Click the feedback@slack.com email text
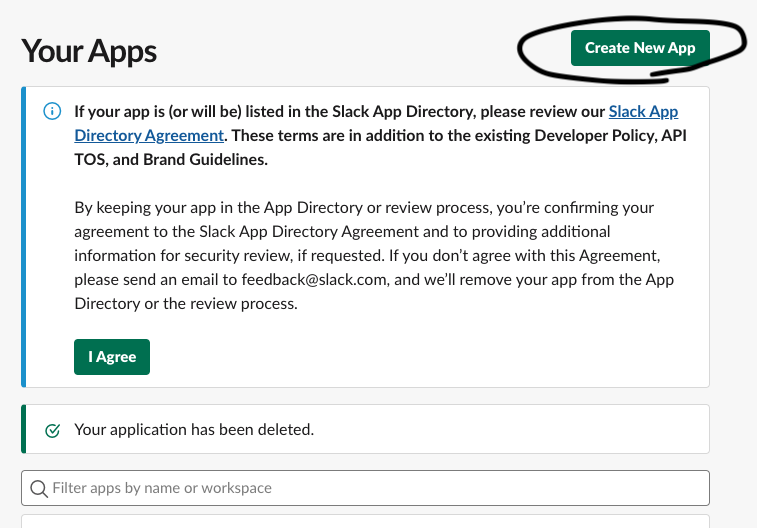Screen dimensions: 757x528 click(x=314, y=279)
